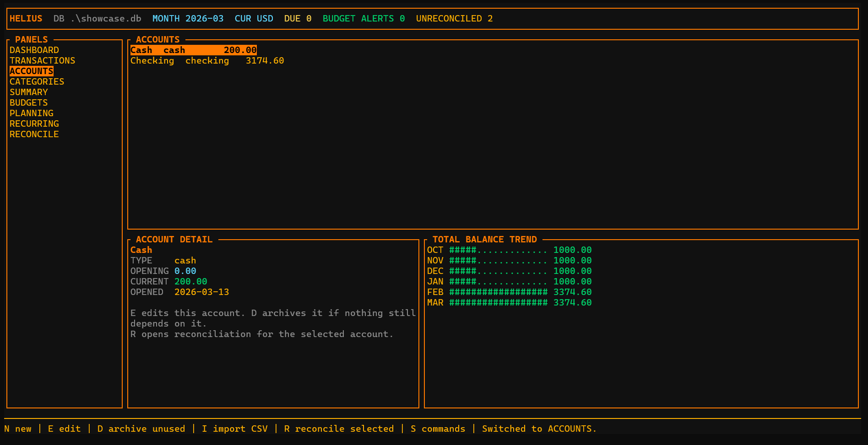Open the DASHBOARD panel
Image resolution: width=868 pixels, height=445 pixels.
tap(34, 50)
